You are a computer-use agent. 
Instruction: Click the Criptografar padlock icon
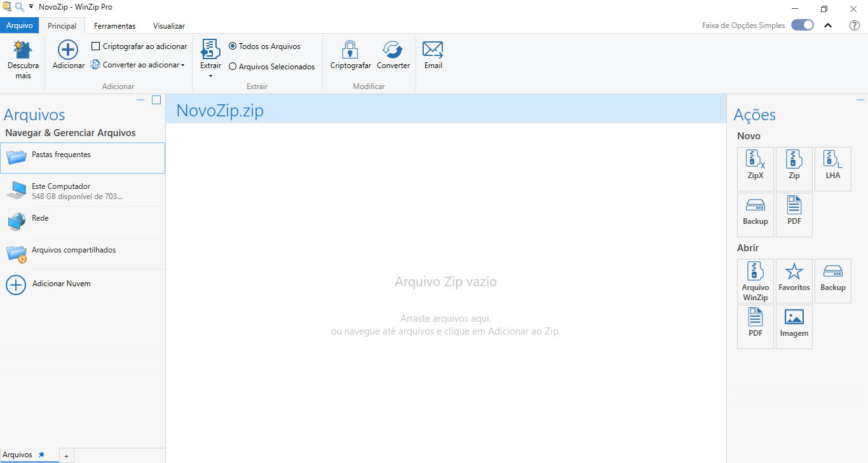350,50
